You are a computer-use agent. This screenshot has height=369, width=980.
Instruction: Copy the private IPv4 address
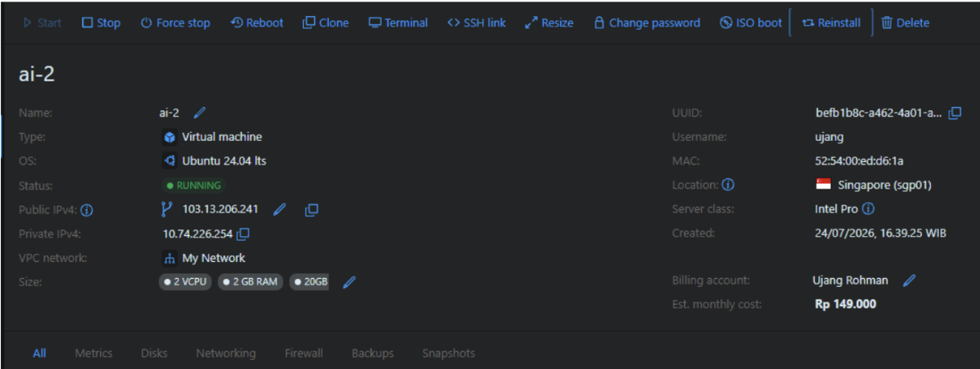[243, 234]
